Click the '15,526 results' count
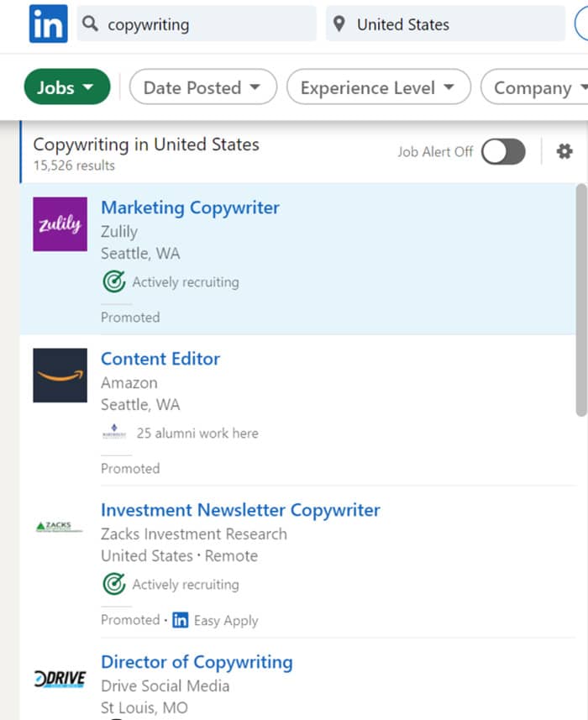588x720 pixels. click(74, 166)
